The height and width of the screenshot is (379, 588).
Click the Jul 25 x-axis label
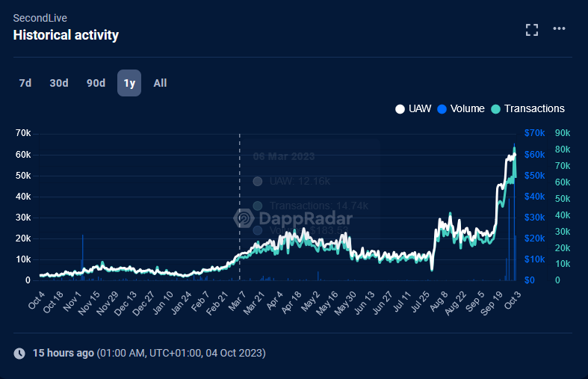click(420, 302)
